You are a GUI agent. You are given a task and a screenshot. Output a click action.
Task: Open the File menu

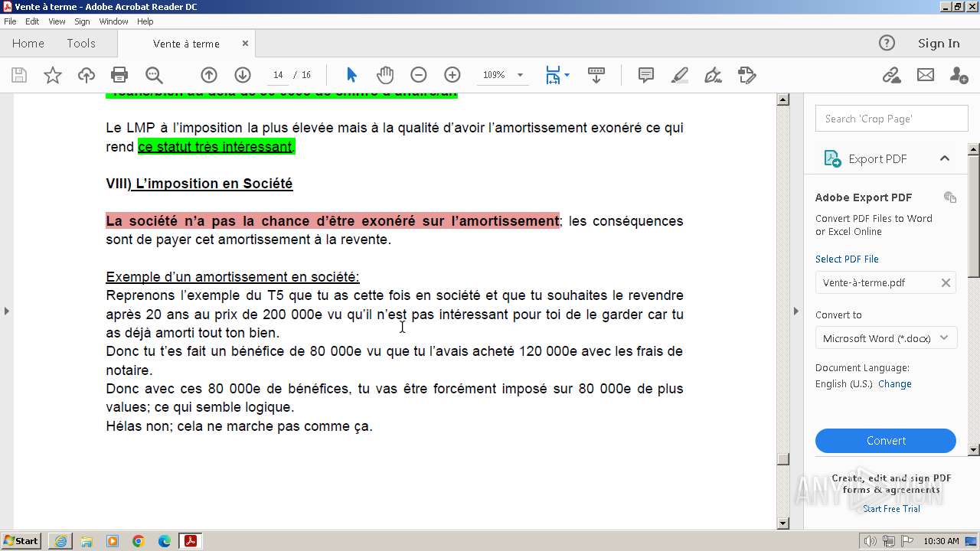point(10,21)
